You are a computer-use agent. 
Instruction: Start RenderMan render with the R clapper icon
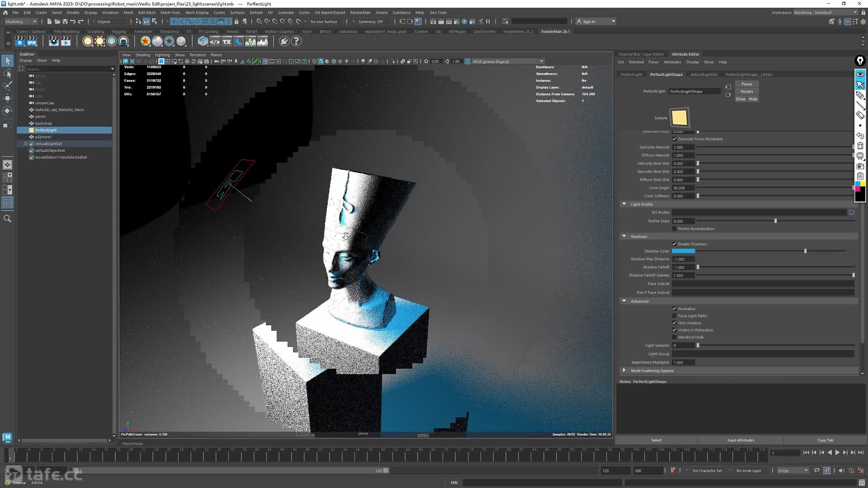tap(20, 42)
